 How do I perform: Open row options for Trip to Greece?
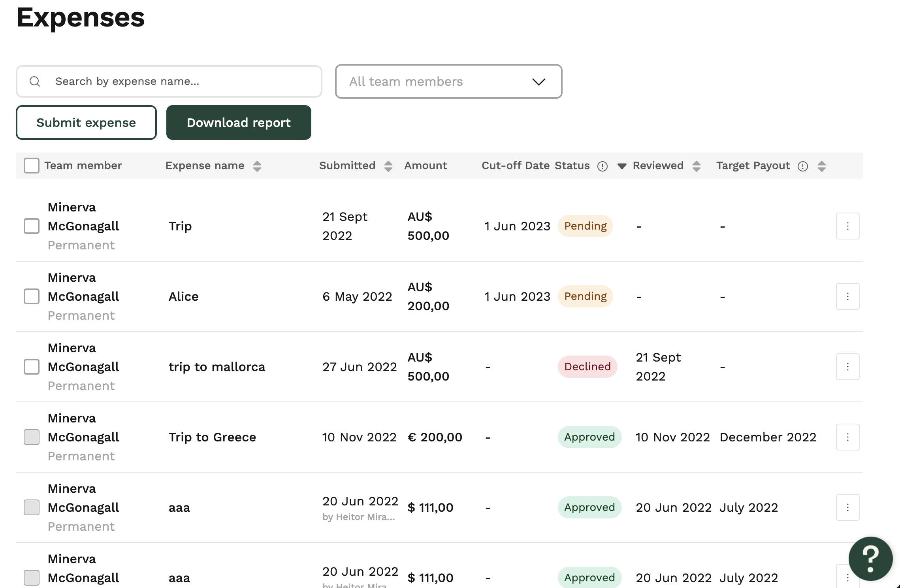click(x=847, y=437)
